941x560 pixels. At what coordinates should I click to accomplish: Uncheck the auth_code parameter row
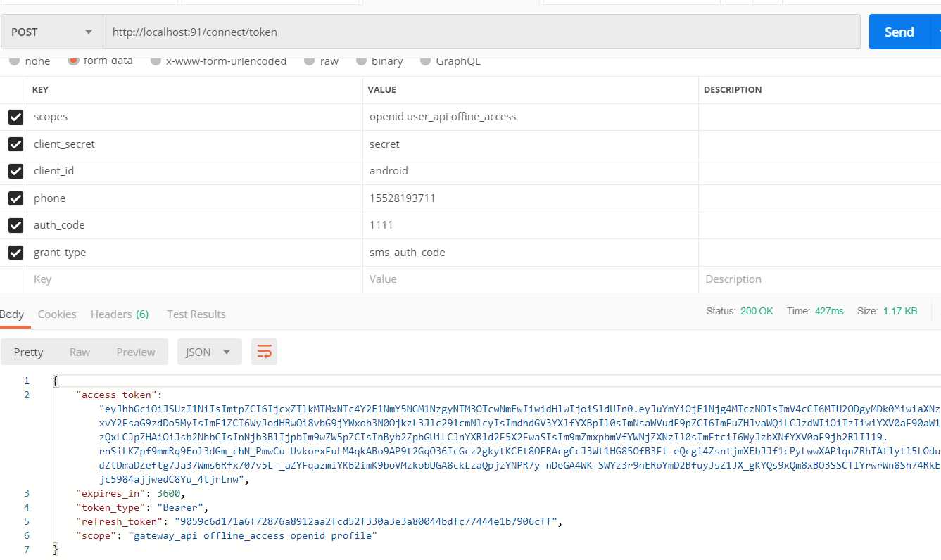point(15,225)
